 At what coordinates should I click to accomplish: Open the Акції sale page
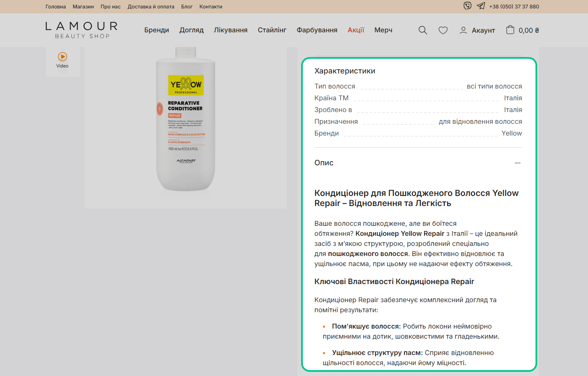(x=356, y=30)
